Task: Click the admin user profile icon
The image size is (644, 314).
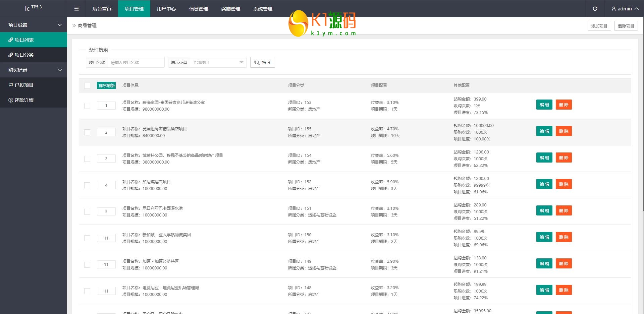Action: coord(613,9)
